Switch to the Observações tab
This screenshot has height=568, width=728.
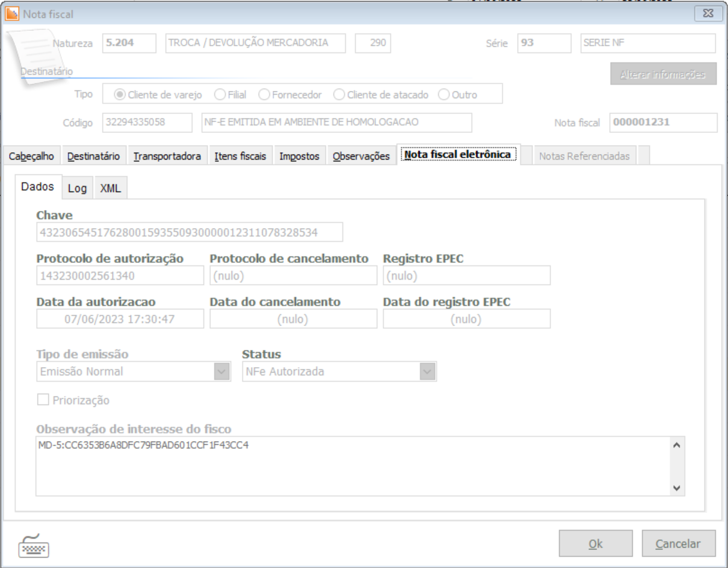coord(361,156)
